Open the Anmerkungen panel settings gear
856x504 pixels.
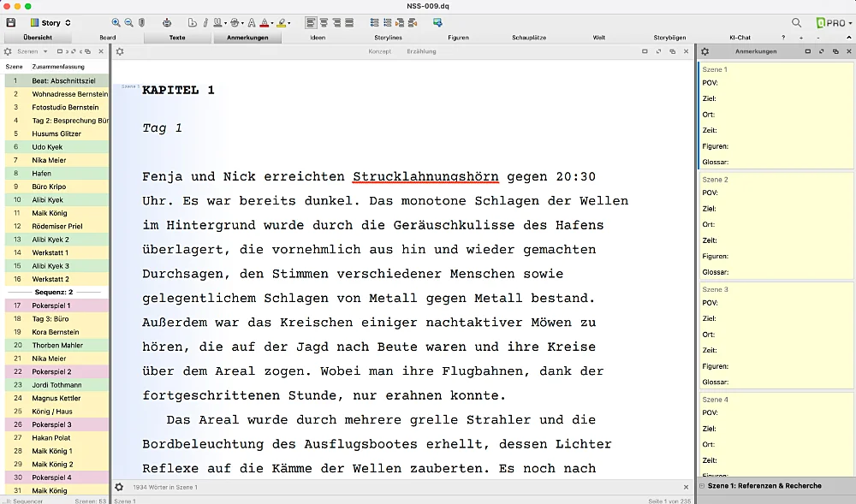tap(704, 51)
